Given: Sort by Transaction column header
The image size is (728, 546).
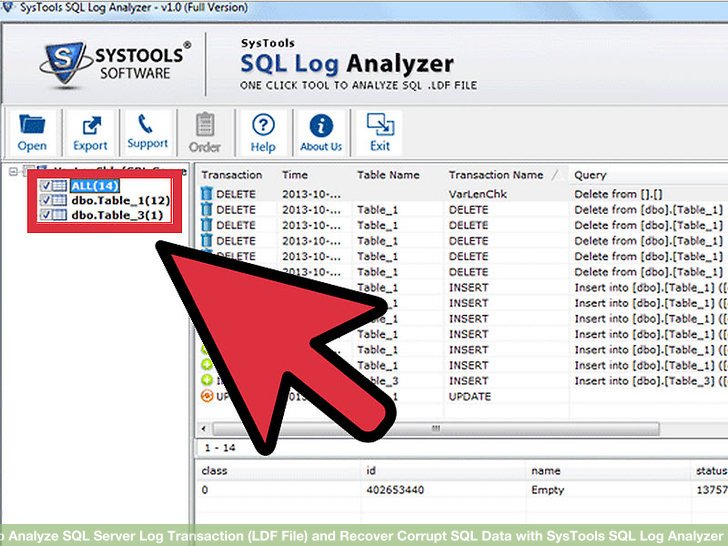Looking at the screenshot, I should [232, 175].
